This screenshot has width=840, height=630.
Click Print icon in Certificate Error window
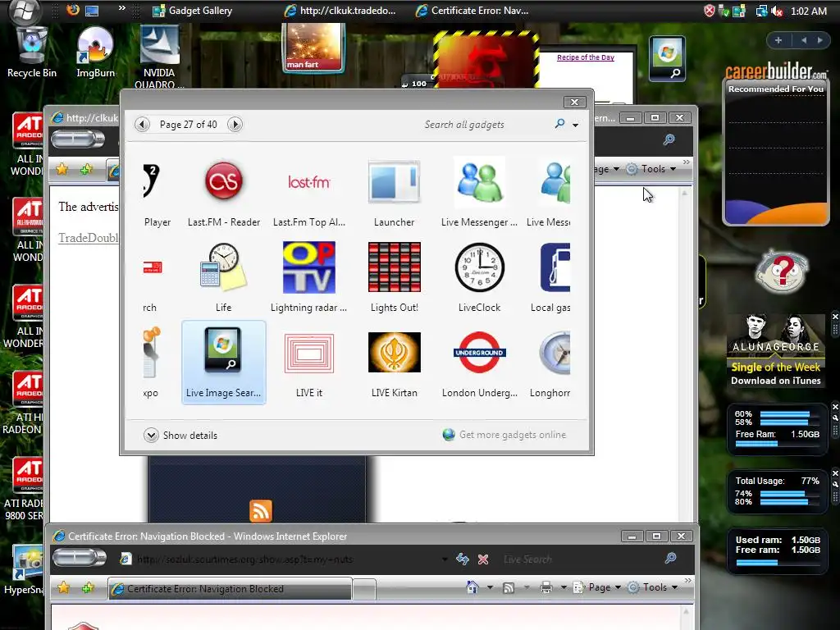point(546,587)
